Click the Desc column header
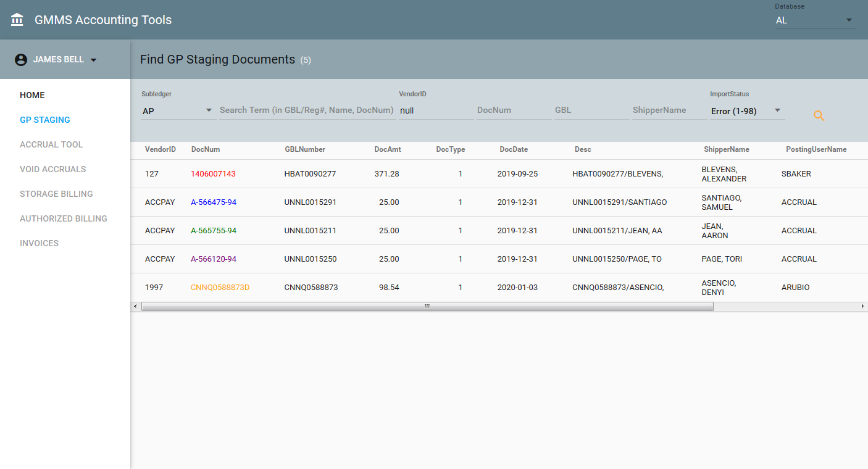 [x=583, y=149]
